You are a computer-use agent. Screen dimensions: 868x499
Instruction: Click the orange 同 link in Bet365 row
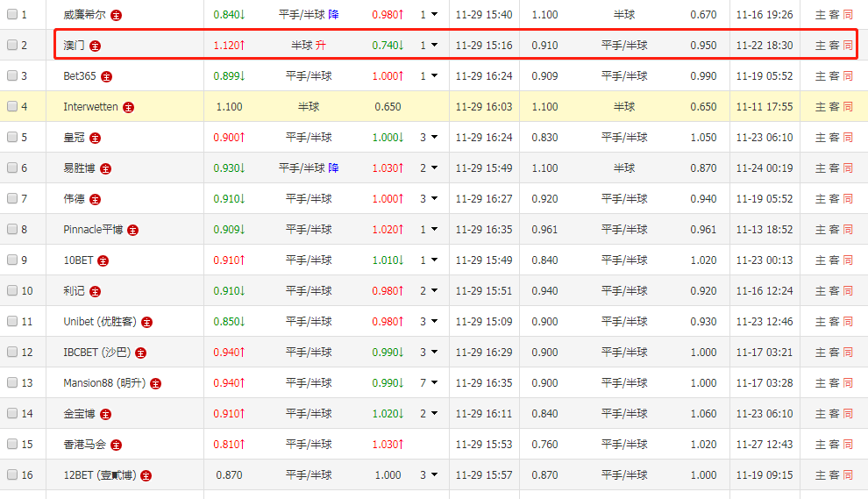pyautogui.click(x=848, y=76)
